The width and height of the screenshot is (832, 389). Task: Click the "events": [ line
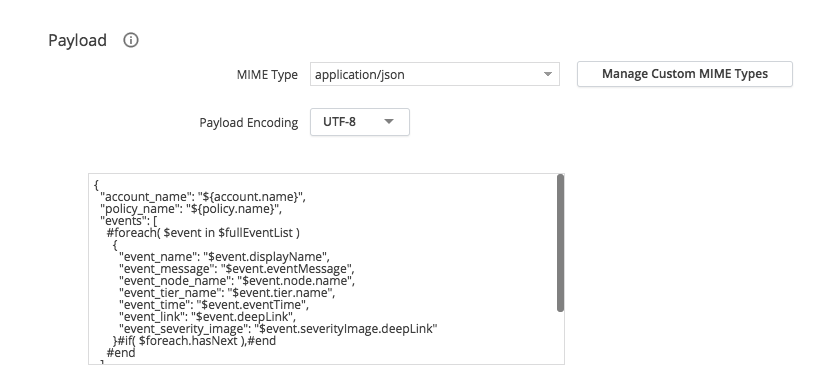pos(128,221)
